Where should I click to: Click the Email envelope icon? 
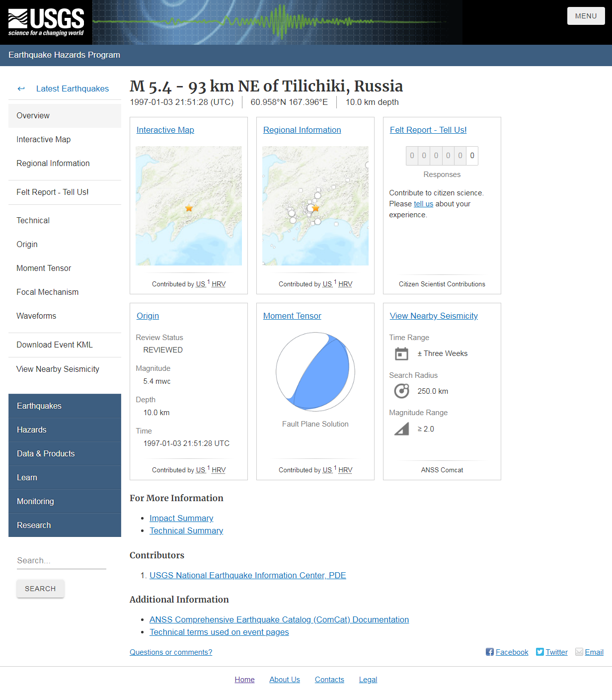(579, 652)
